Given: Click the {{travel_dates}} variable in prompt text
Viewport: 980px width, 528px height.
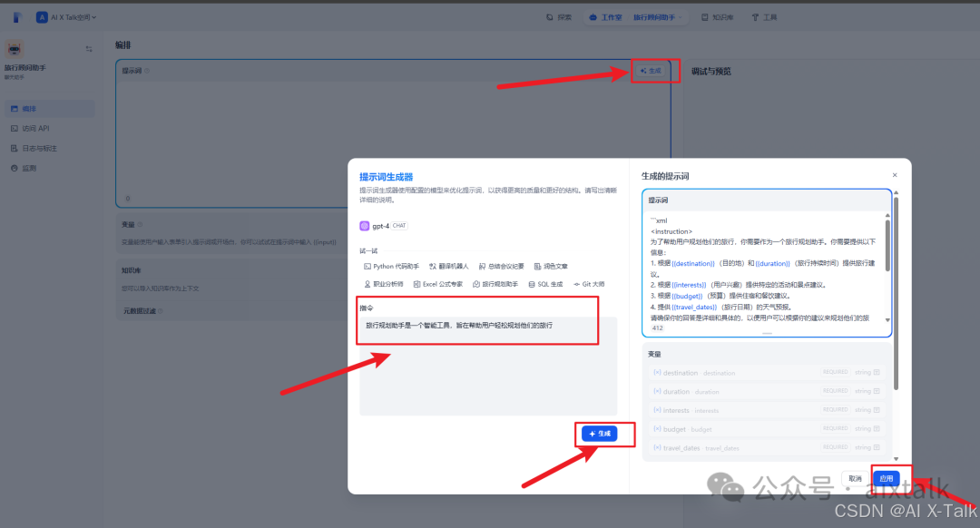Looking at the screenshot, I should click(x=694, y=308).
